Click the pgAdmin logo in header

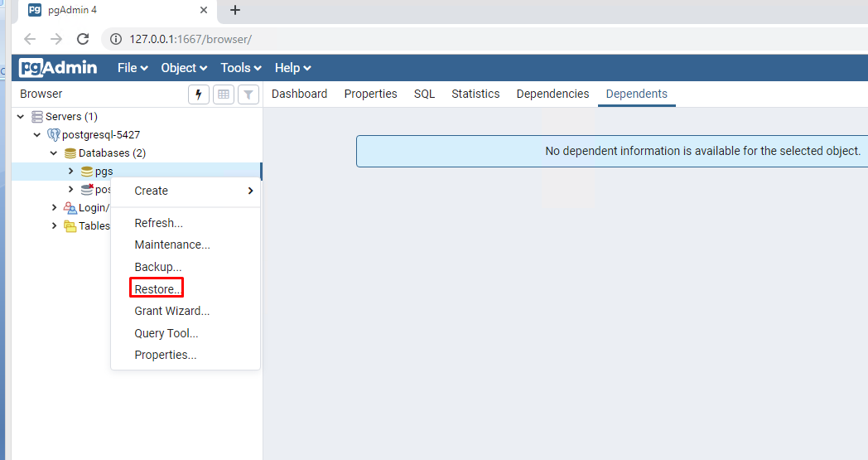pos(59,68)
